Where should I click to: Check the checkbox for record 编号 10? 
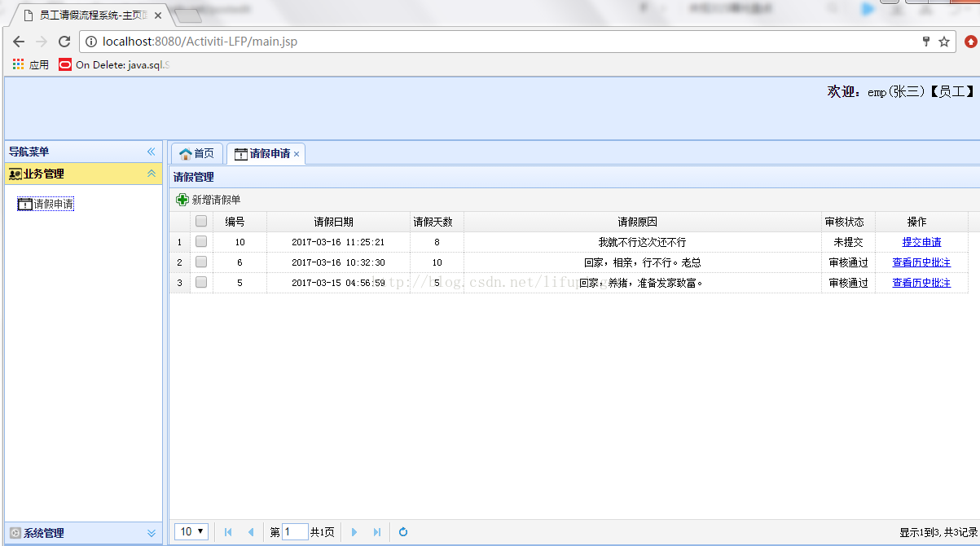coord(200,241)
